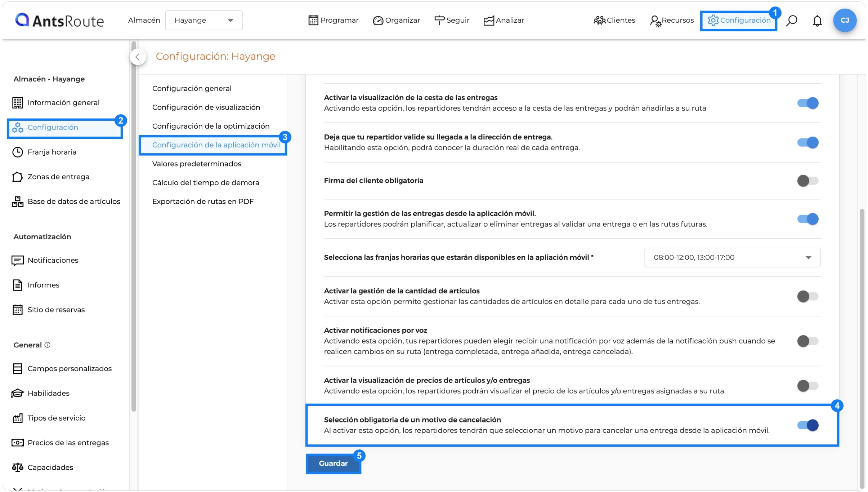Click the Base de datos de artículos boxes icon
The image size is (868, 492).
point(17,201)
